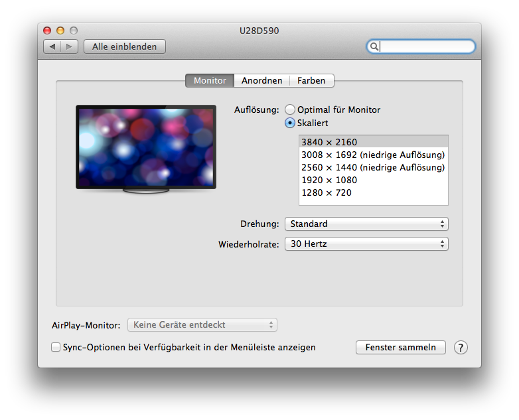Image resolution: width=519 pixels, height=420 pixels.
Task: Select the 3840 × 2160 resolution
Action: click(374, 142)
